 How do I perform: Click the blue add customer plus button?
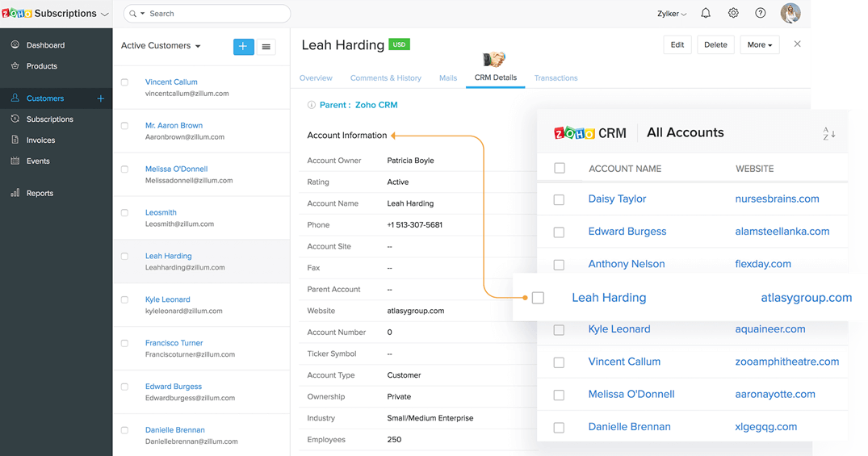pos(243,47)
